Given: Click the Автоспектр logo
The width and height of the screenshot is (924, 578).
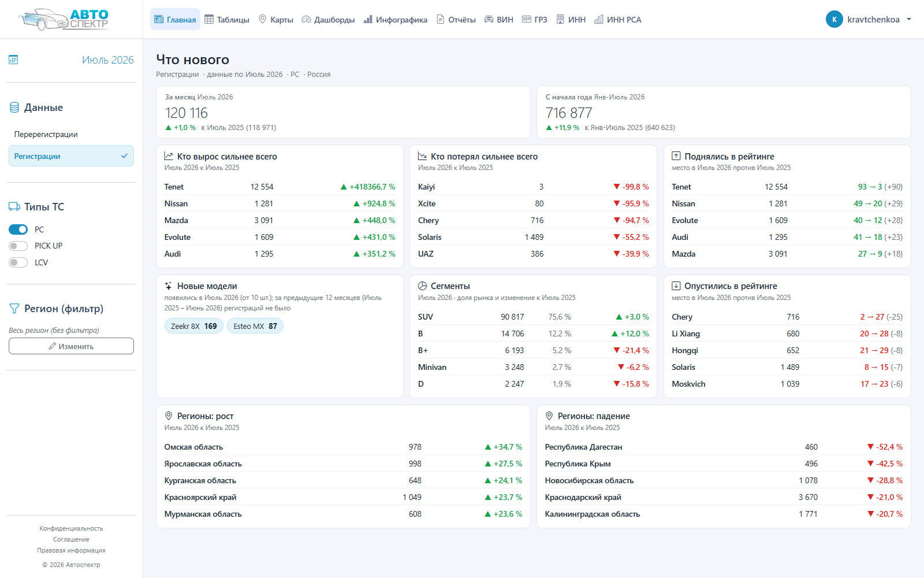Looking at the screenshot, I should [x=64, y=19].
